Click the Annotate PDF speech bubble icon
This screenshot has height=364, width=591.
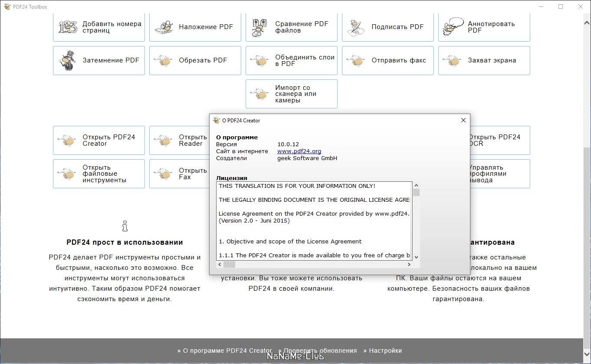click(453, 26)
